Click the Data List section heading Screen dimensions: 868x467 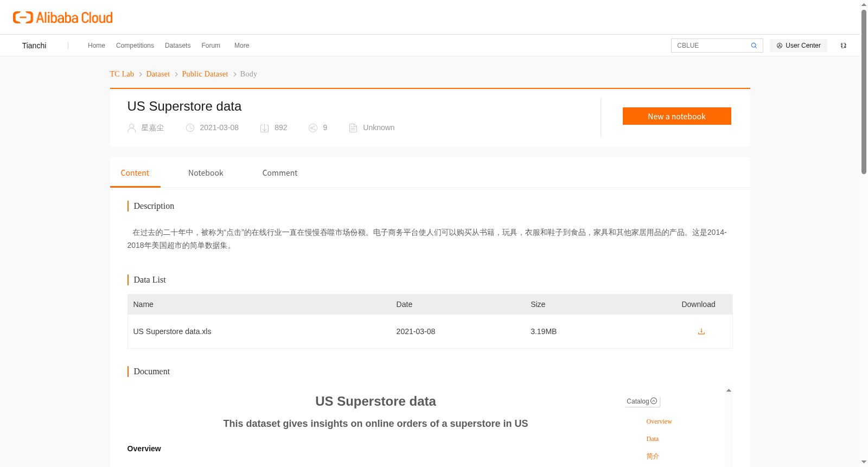(150, 280)
